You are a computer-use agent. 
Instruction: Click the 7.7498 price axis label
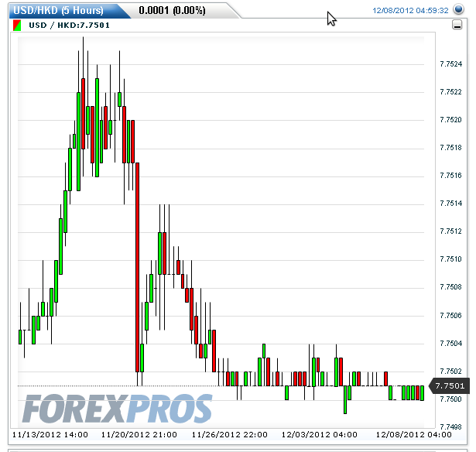(x=450, y=427)
